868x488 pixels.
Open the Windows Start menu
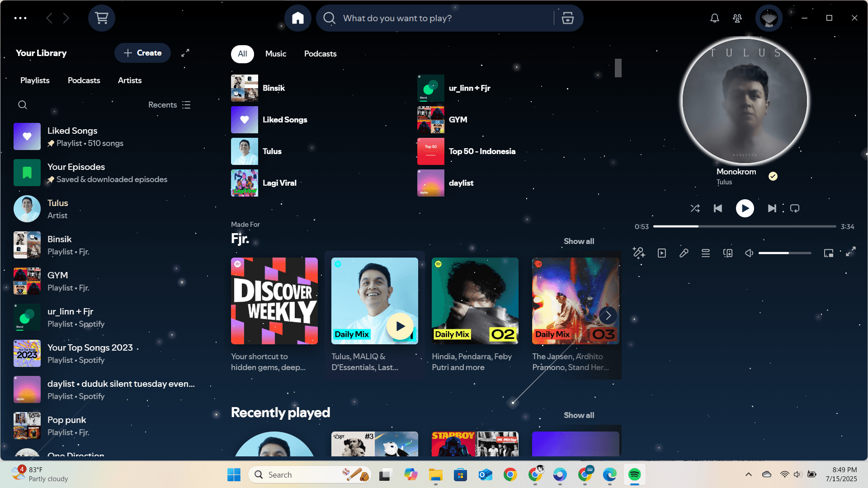(x=234, y=475)
